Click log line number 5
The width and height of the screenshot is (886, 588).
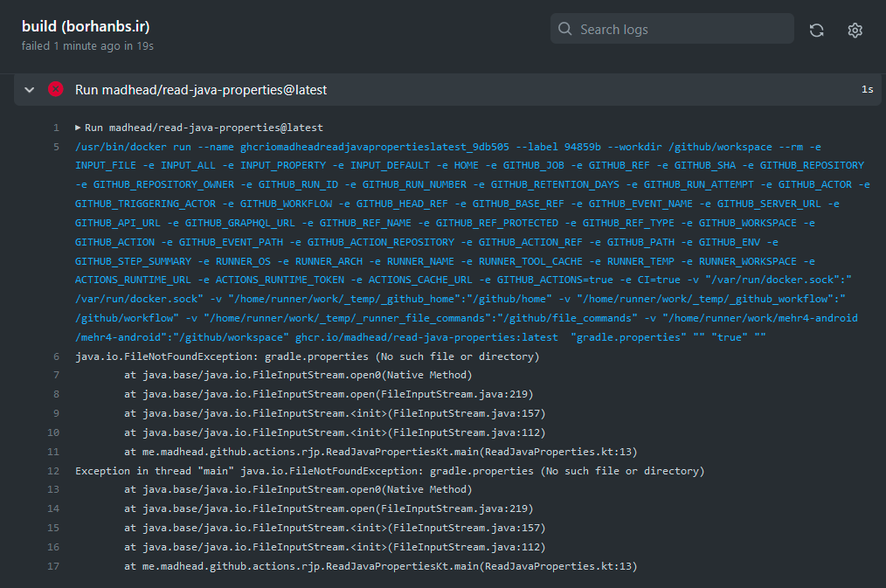point(56,147)
